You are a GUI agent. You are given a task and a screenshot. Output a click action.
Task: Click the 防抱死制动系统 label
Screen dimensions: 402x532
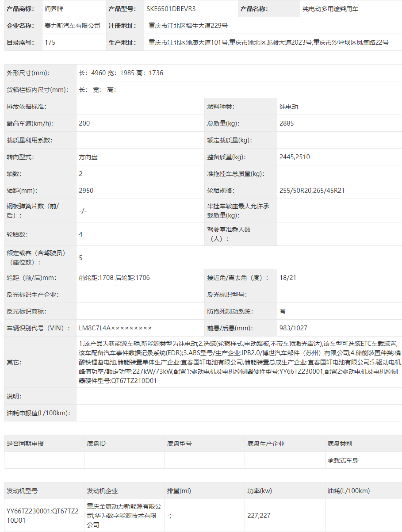[230, 311]
